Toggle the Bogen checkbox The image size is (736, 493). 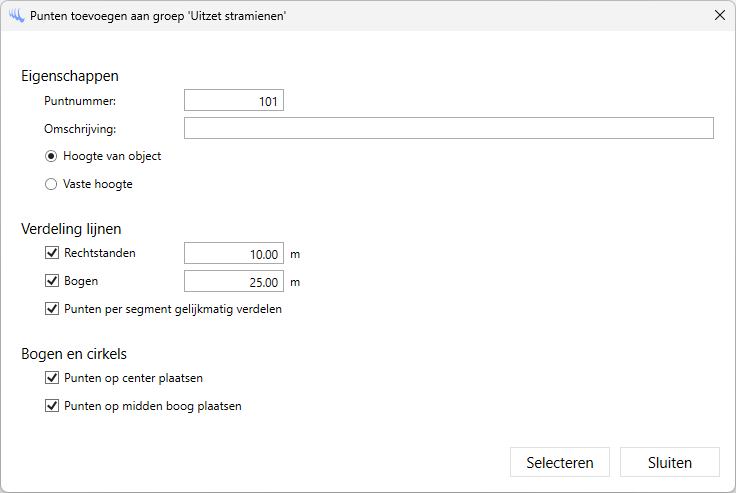52,281
